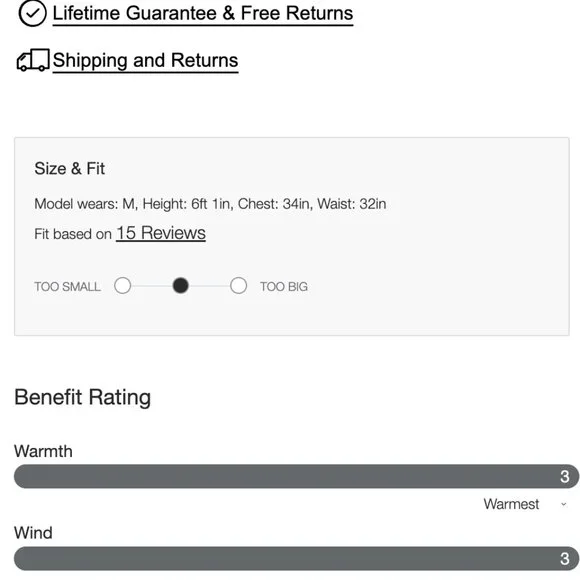Click the Benefit Rating heading
580x580 pixels.
(82, 397)
